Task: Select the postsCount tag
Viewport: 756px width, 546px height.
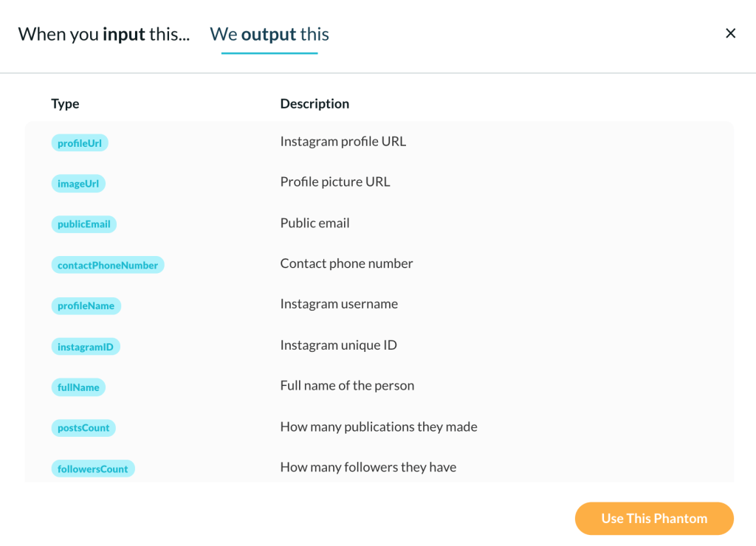Action: click(x=83, y=428)
